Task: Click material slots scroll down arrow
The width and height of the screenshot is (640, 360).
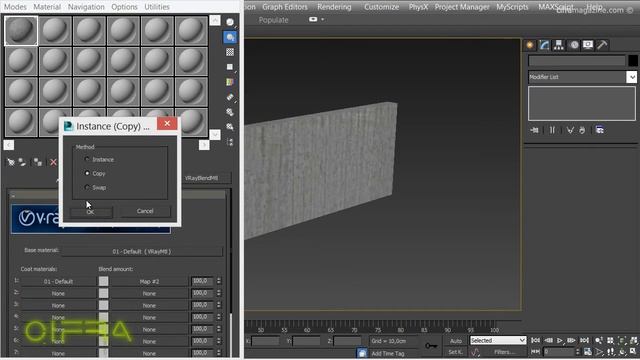Action: pyautogui.click(x=215, y=134)
